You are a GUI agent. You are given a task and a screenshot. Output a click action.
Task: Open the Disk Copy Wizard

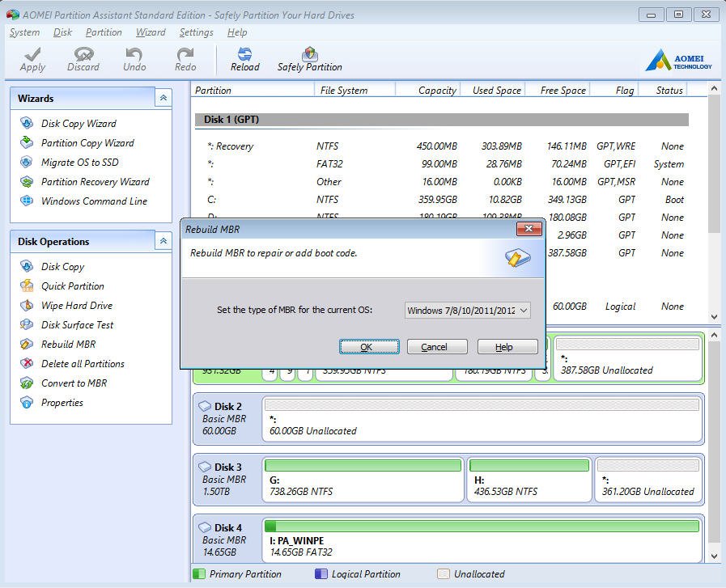coord(79,124)
